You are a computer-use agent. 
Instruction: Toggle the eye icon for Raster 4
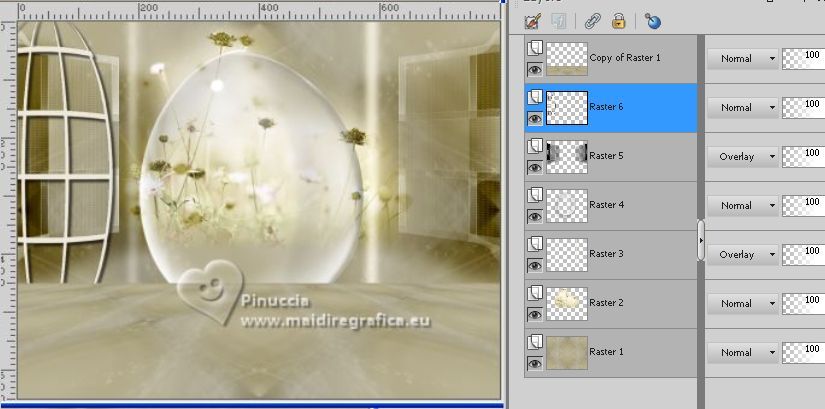(x=535, y=216)
